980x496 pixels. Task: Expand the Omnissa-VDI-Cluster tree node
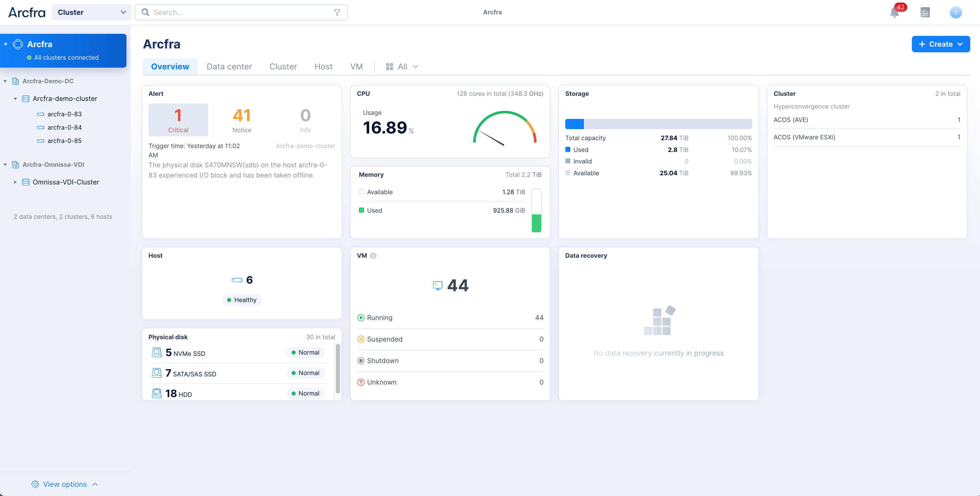pos(15,182)
